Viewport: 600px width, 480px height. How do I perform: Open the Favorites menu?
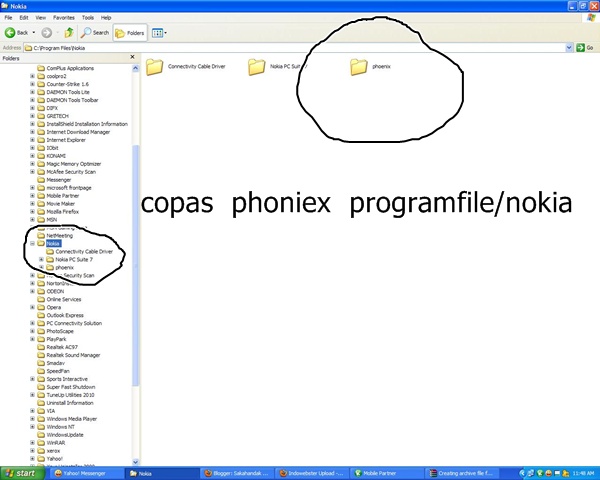click(x=64, y=18)
